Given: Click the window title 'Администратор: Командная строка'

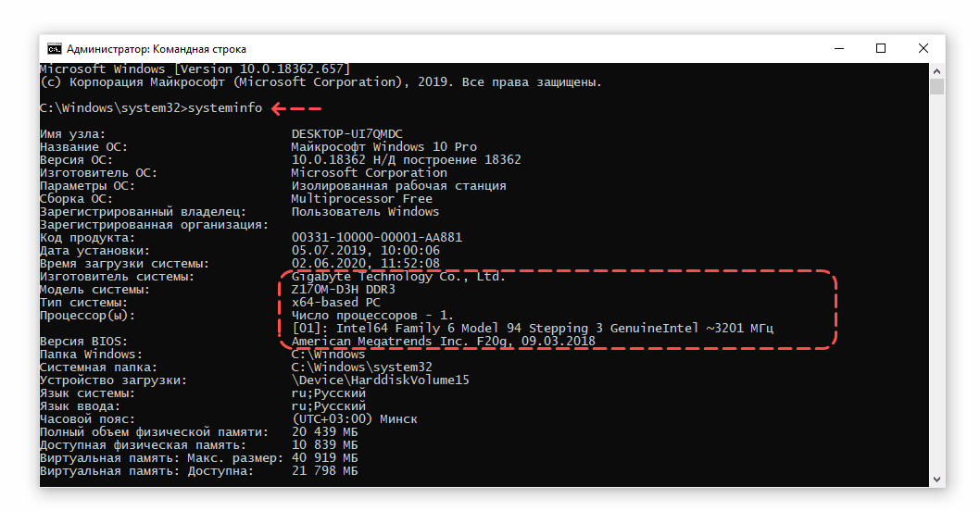Looking at the screenshot, I should click(x=157, y=49).
